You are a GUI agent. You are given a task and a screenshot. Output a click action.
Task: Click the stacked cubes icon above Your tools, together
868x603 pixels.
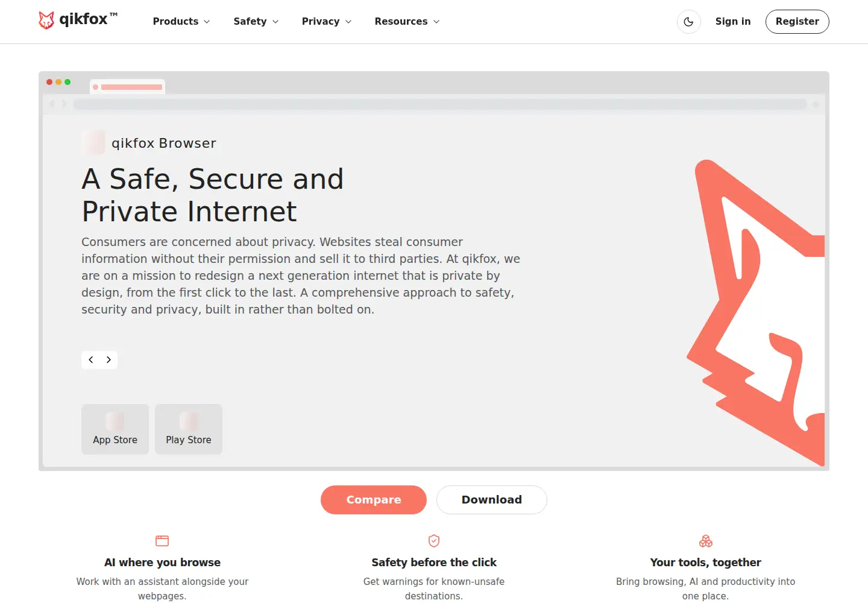point(706,541)
